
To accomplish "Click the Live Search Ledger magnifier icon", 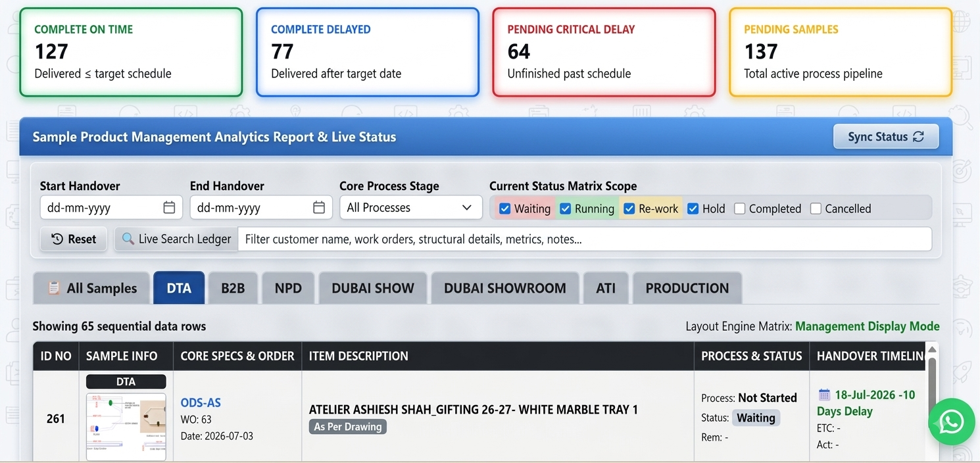I will [x=128, y=239].
